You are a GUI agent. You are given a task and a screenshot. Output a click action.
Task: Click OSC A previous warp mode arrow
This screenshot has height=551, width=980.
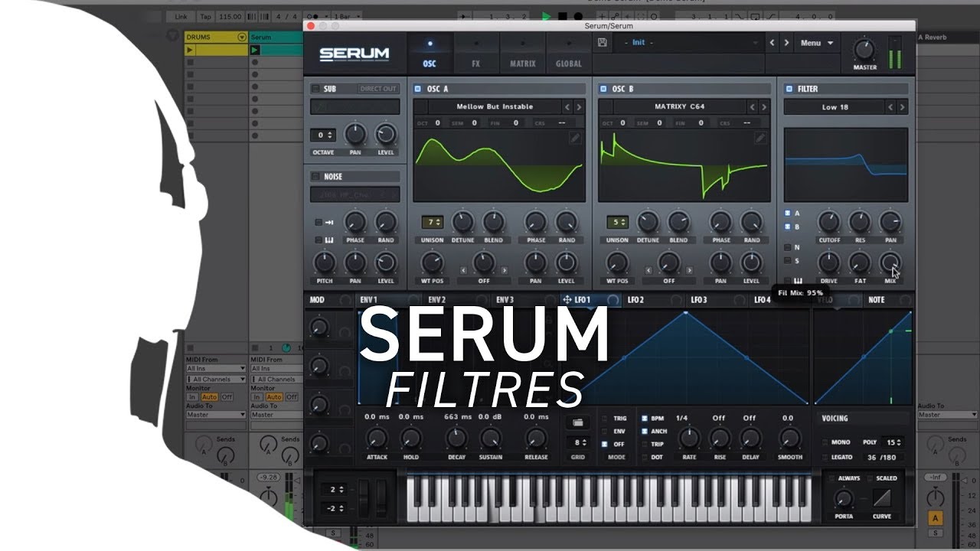(462, 269)
